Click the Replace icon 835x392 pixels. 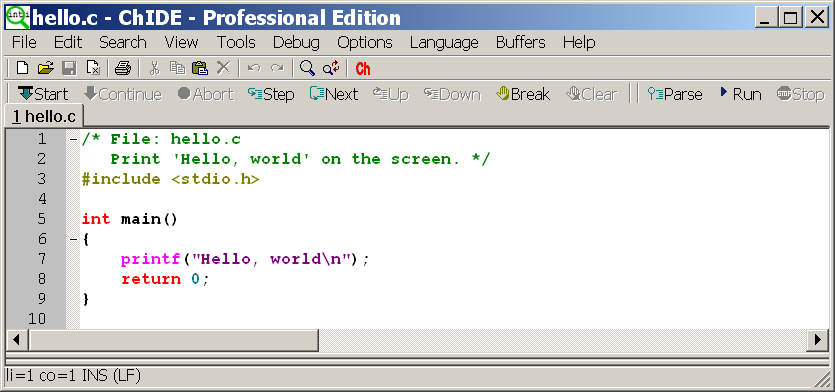331,68
